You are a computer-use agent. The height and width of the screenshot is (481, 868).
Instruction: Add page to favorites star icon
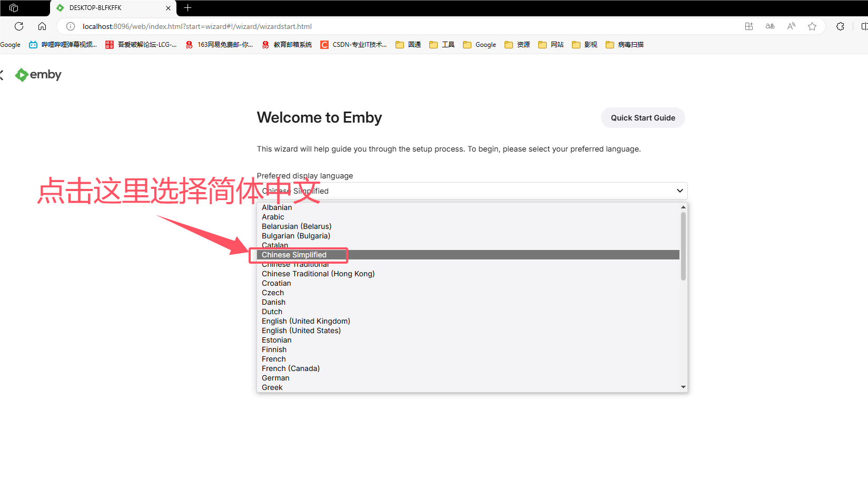pyautogui.click(x=812, y=26)
